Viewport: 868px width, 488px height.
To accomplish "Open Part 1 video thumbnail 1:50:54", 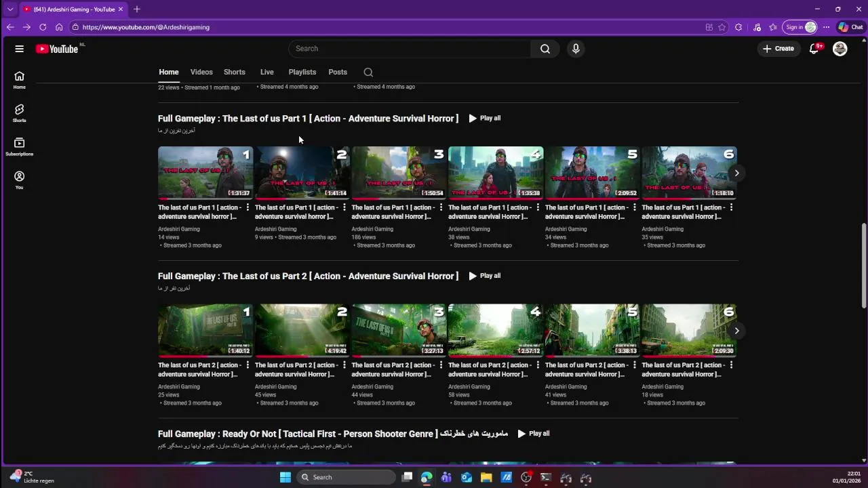I will 399,173.
